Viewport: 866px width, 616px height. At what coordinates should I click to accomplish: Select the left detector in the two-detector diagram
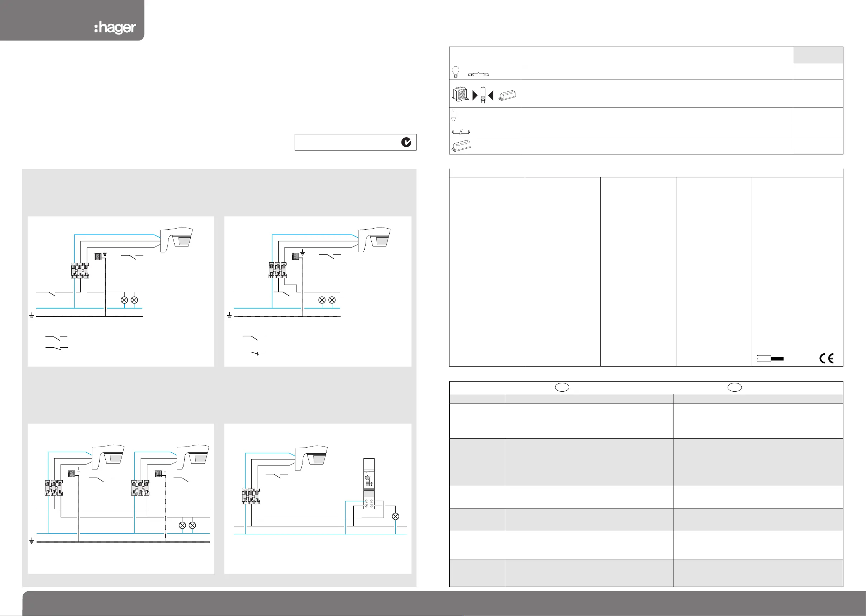(x=108, y=457)
